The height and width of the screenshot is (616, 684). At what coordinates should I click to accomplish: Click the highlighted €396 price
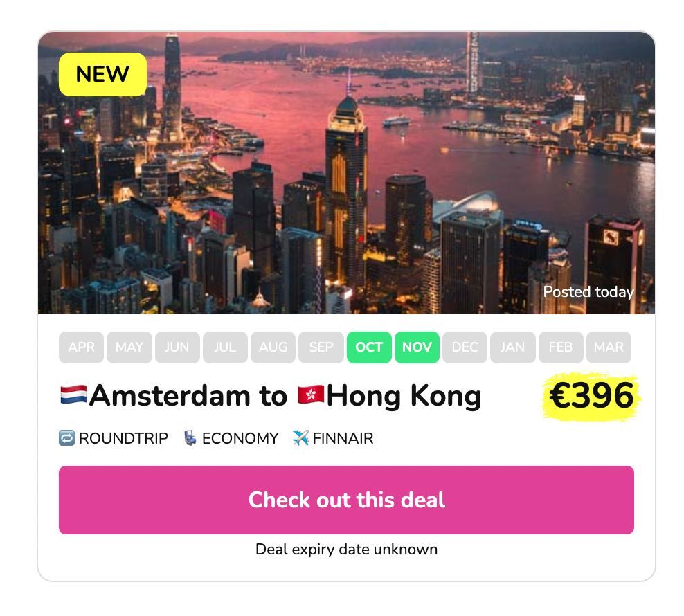pyautogui.click(x=591, y=395)
